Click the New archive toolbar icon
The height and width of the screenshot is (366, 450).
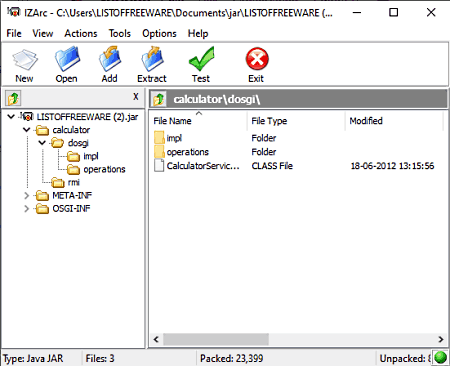click(x=25, y=60)
